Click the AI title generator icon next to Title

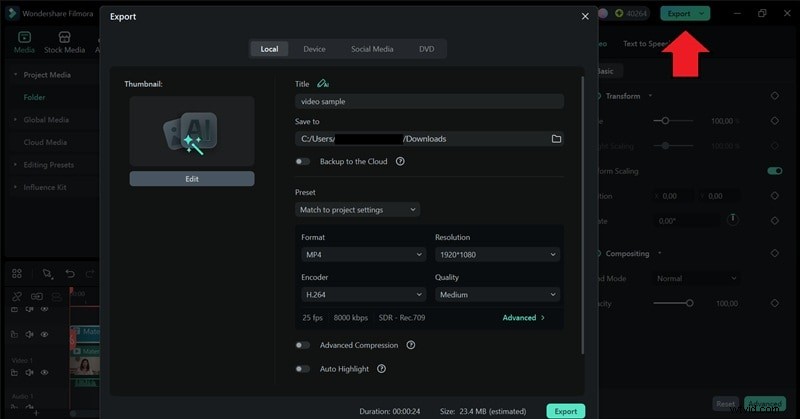(x=323, y=84)
